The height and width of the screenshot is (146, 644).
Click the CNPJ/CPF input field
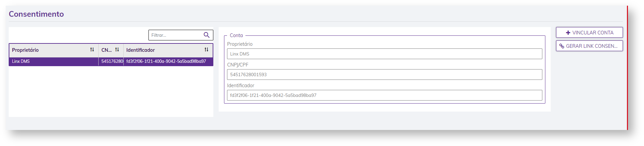pos(384,75)
